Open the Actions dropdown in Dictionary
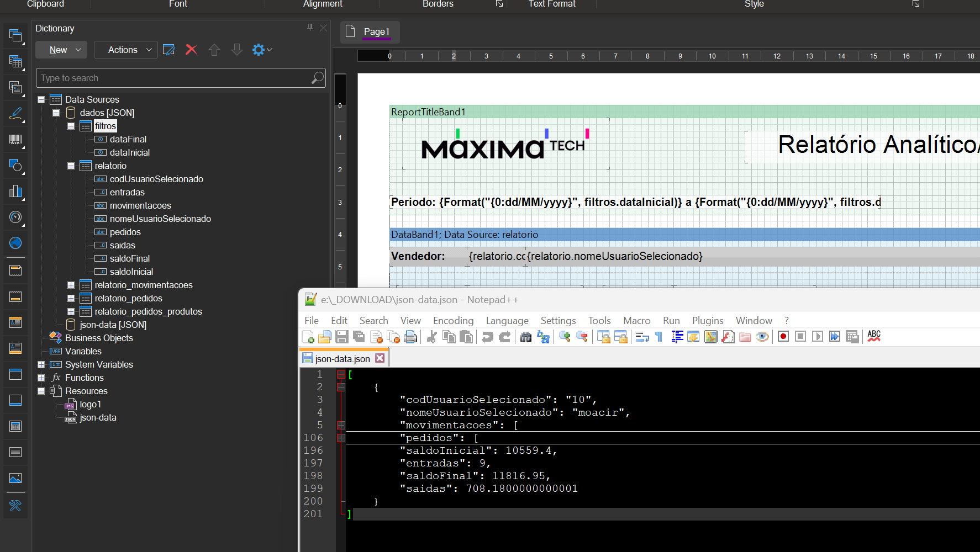980x552 pixels. coord(125,50)
